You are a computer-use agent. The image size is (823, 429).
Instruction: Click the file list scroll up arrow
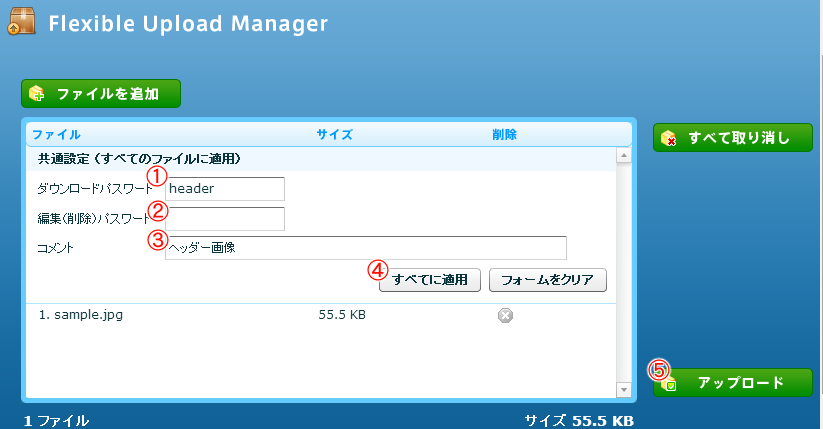[624, 155]
